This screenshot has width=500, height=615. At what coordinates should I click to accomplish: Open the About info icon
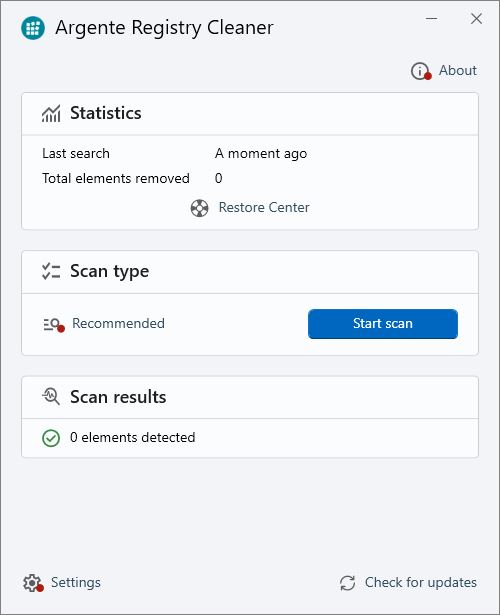point(421,71)
